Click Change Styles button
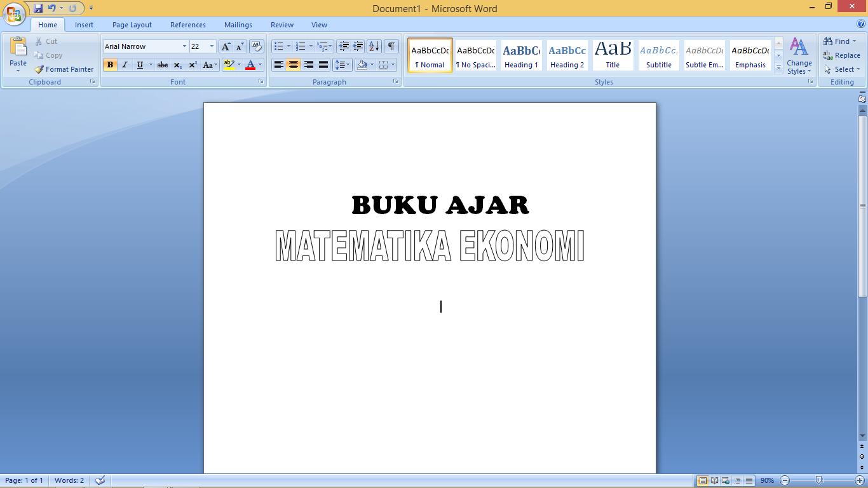 pos(799,56)
